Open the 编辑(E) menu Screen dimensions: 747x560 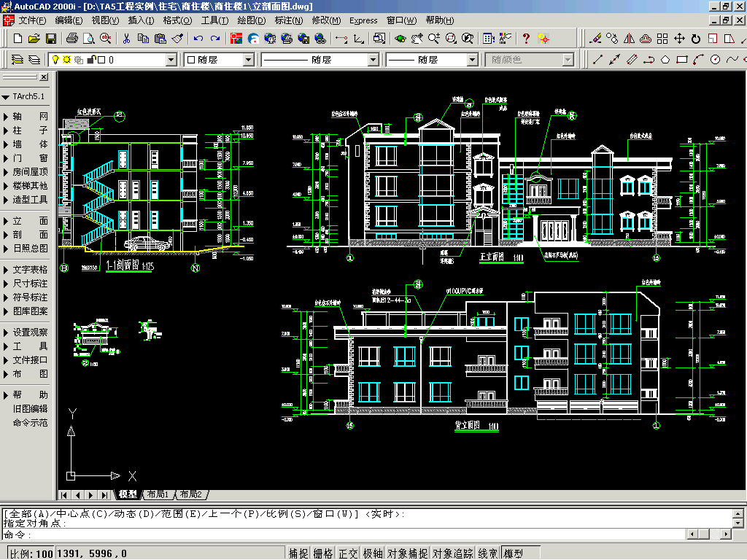click(69, 20)
